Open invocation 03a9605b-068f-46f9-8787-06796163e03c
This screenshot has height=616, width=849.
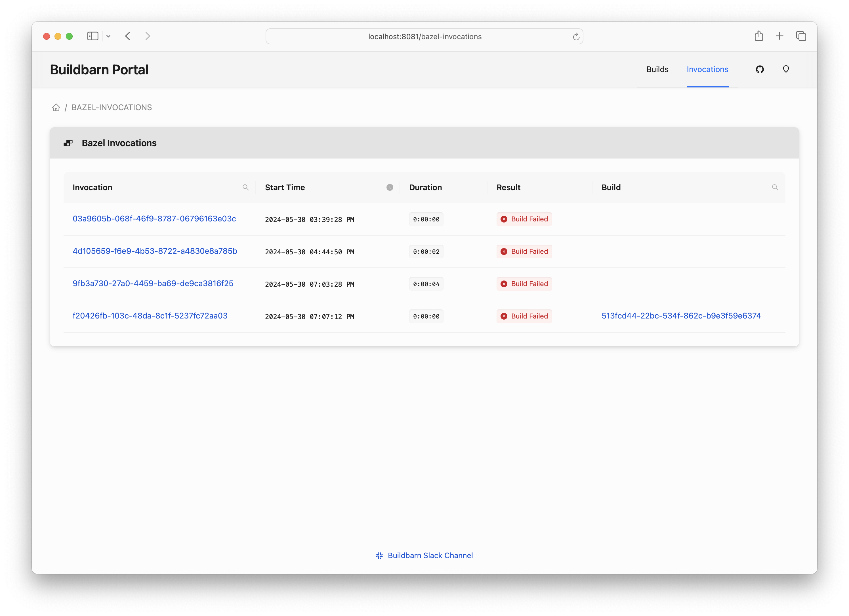[x=154, y=219]
